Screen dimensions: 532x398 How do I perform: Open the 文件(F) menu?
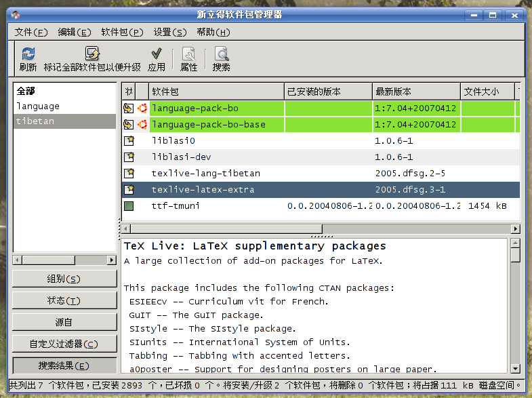[x=31, y=33]
